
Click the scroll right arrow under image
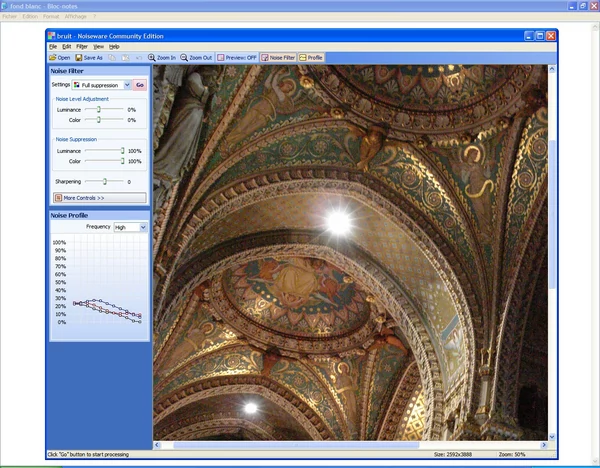[543, 445]
